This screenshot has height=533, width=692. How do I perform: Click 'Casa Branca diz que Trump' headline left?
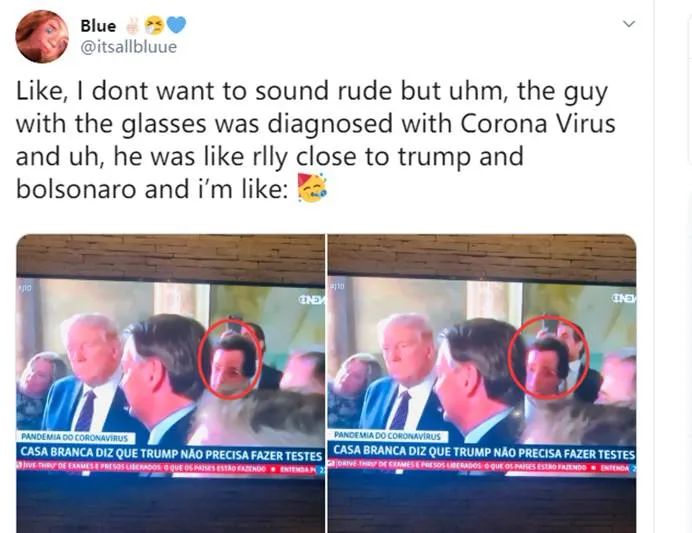click(x=170, y=453)
